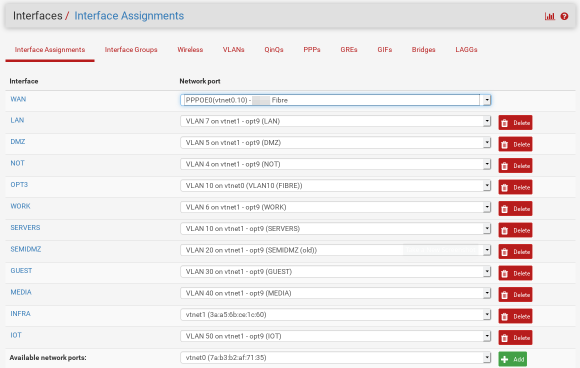Screen dimensions: 580x368
Task: Open the QinQs tab
Action: pyautogui.click(x=274, y=50)
